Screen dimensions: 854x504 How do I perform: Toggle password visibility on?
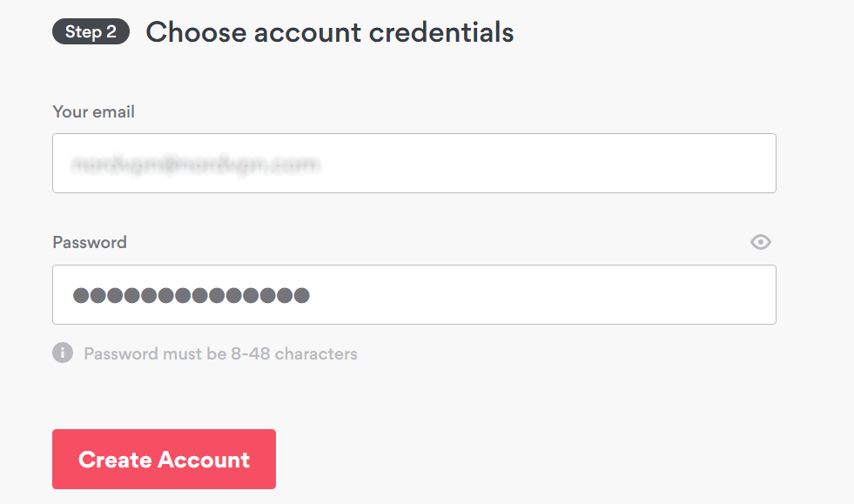(x=761, y=242)
